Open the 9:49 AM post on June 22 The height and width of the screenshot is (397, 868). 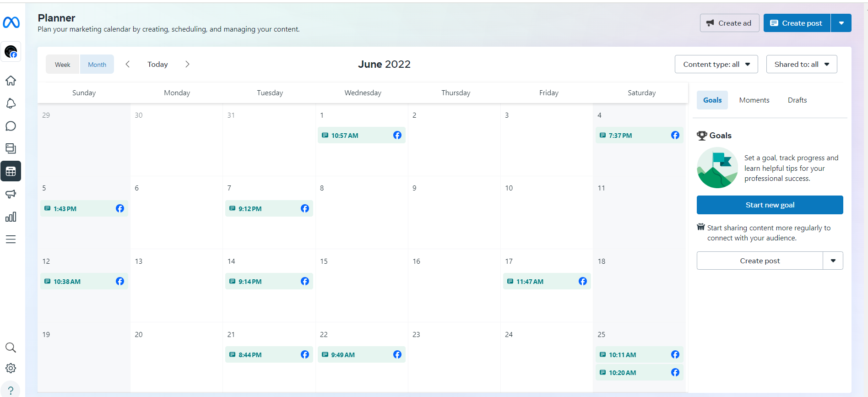[x=362, y=354]
